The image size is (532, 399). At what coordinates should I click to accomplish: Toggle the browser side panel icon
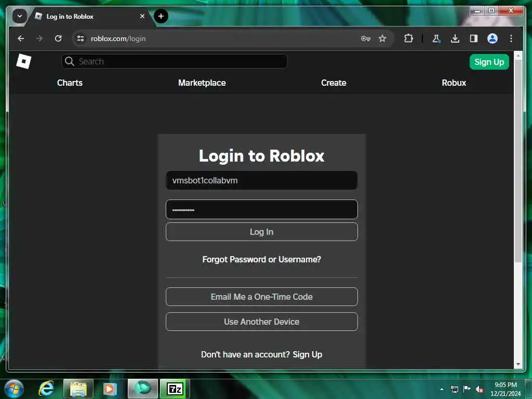[x=474, y=38]
